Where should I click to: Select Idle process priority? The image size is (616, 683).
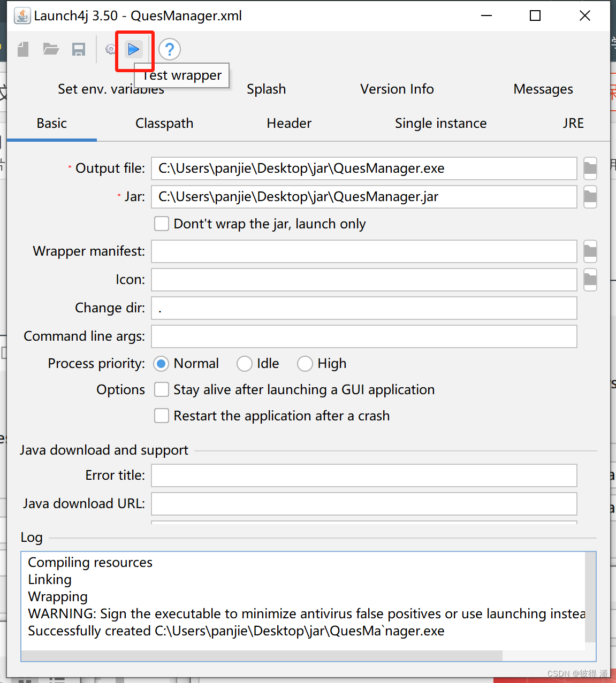(245, 364)
